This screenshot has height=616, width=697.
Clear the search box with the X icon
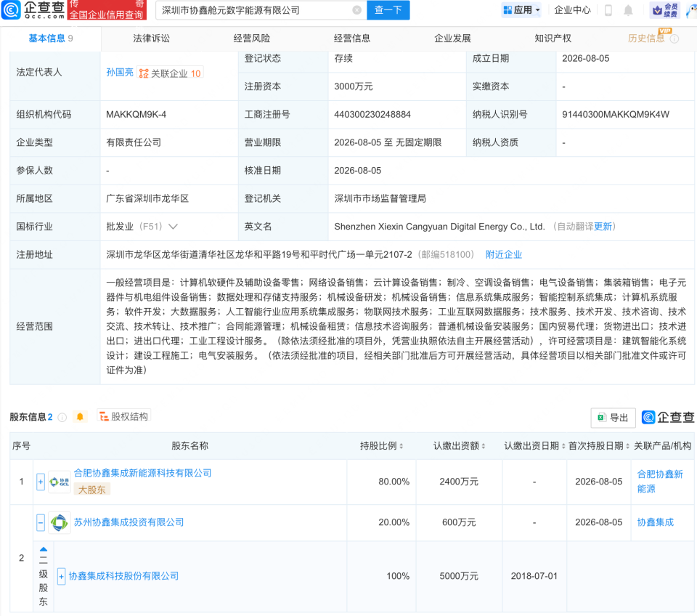356,10
